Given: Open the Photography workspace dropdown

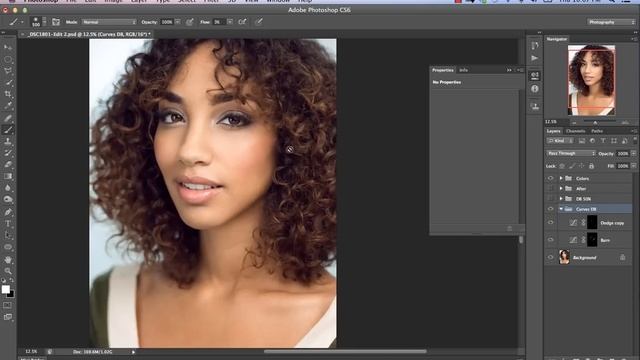Looking at the screenshot, I should [x=611, y=22].
